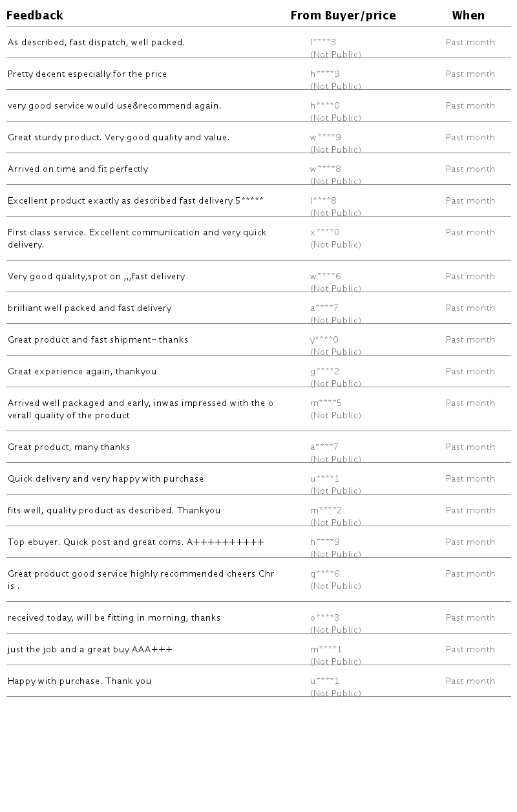
Task: Select buyer h****0 username
Action: click(324, 106)
